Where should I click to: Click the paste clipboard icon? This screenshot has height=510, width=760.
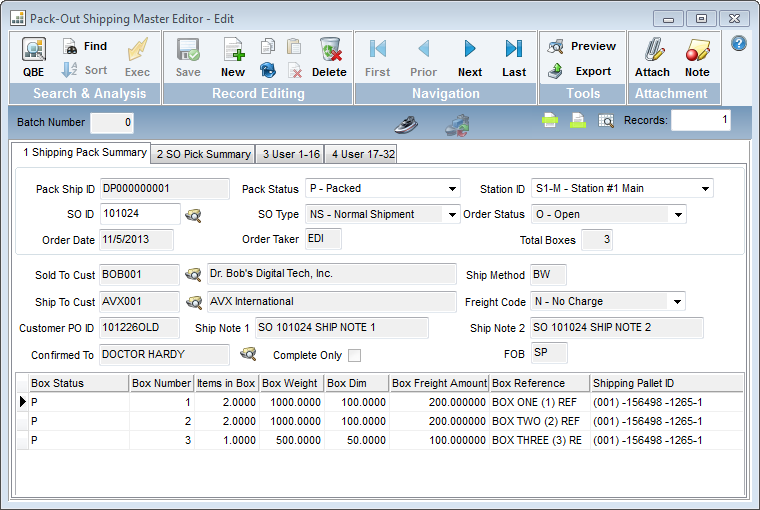point(294,47)
